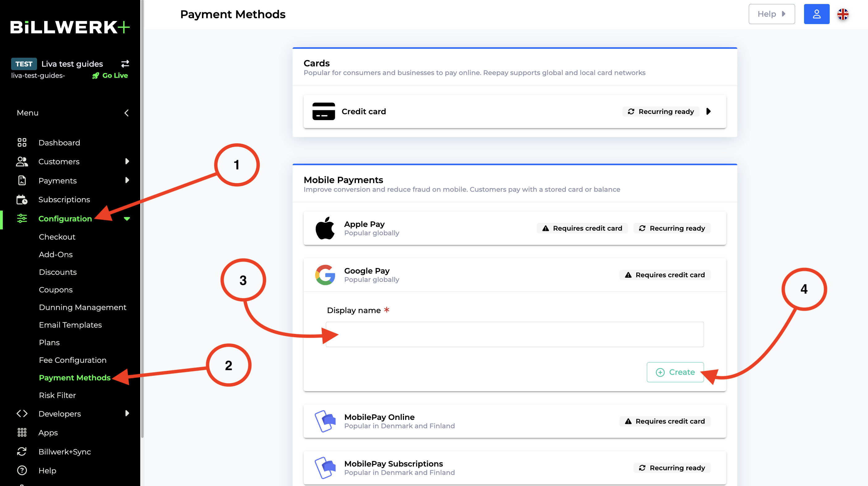Click the sidebar vertical scrollbar

142,219
